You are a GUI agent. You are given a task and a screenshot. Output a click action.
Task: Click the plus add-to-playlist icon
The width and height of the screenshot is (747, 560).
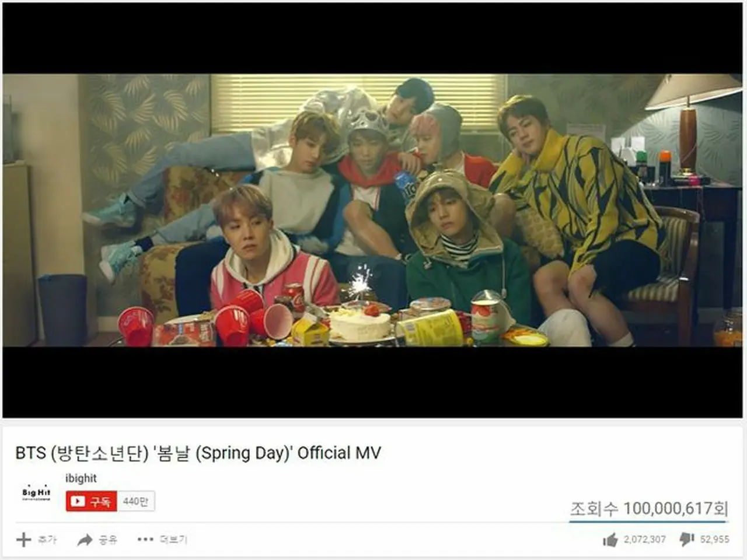[23, 540]
